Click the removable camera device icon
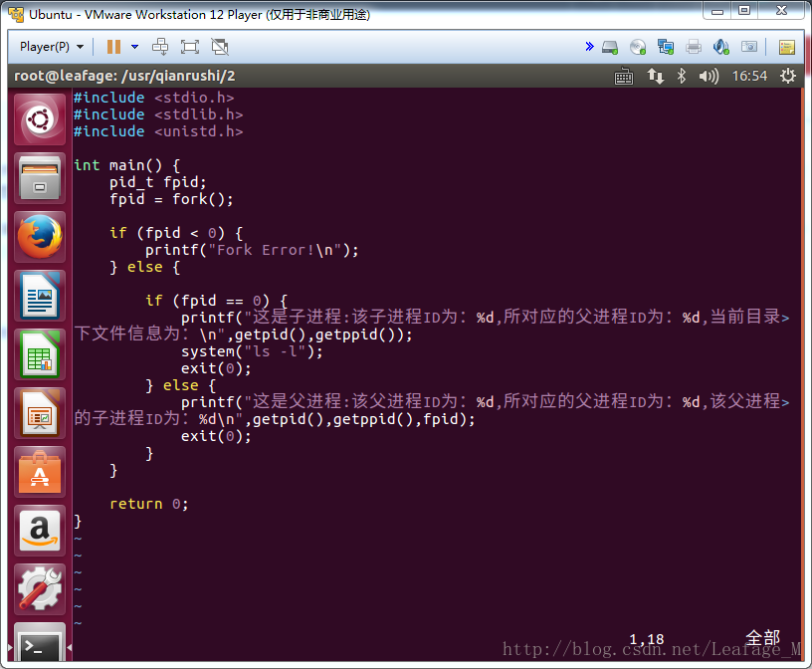 749,47
